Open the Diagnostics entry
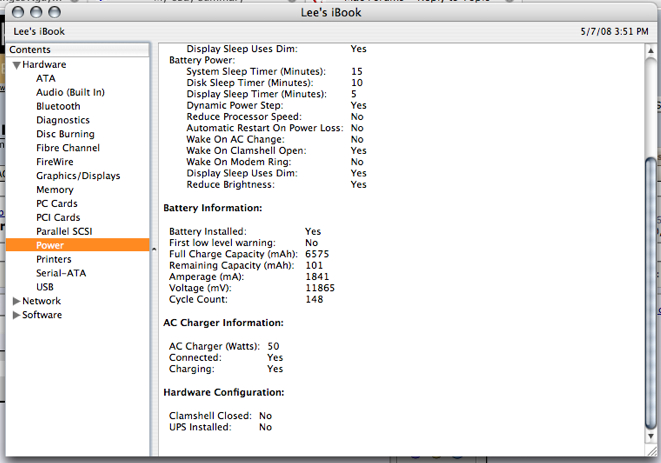Viewport: 661px width, 463px height. tap(63, 120)
